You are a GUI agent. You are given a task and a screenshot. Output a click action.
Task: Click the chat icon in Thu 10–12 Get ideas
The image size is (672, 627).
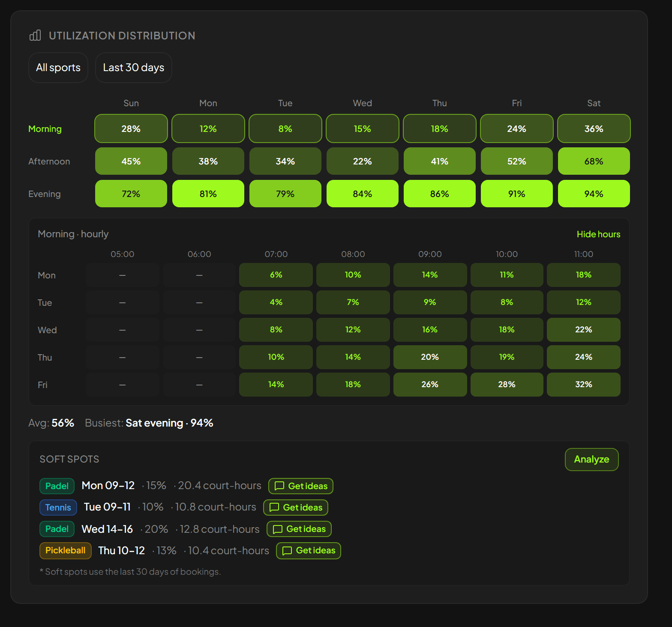[x=287, y=550]
